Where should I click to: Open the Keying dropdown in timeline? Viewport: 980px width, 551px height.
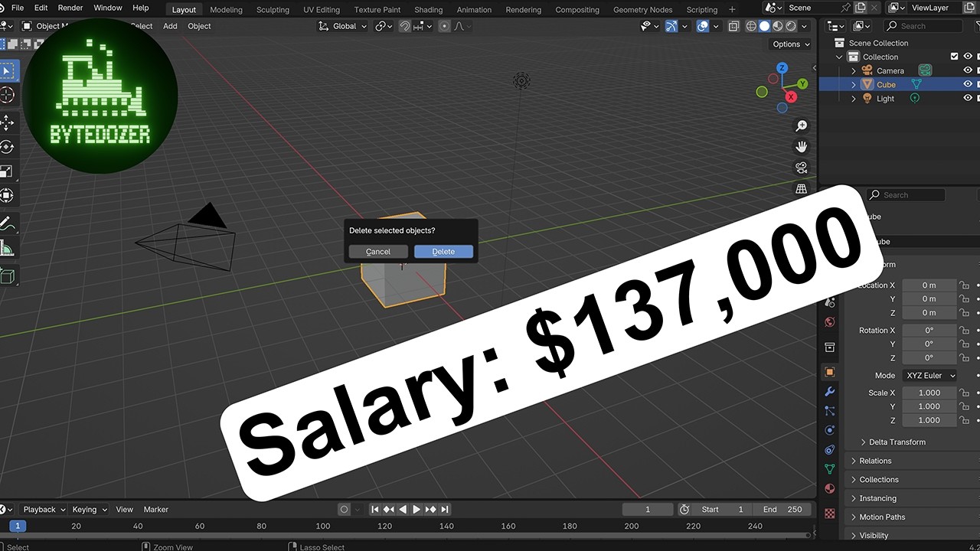click(90, 510)
